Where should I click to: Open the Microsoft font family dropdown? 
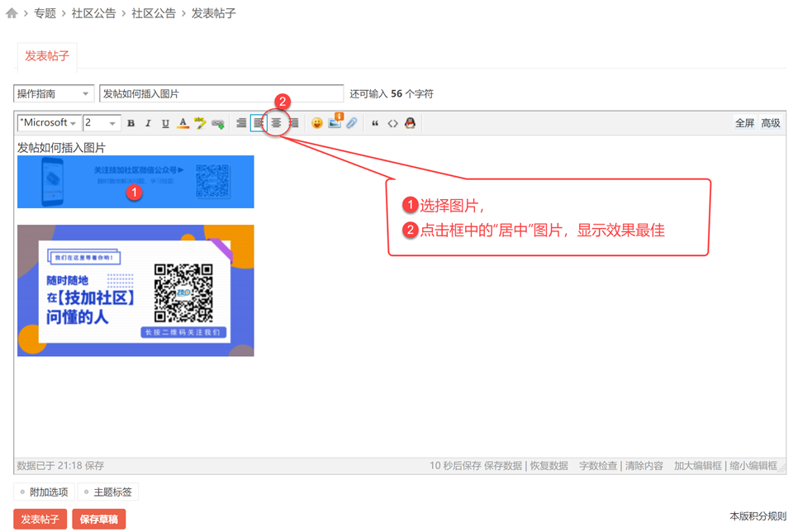tap(49, 123)
